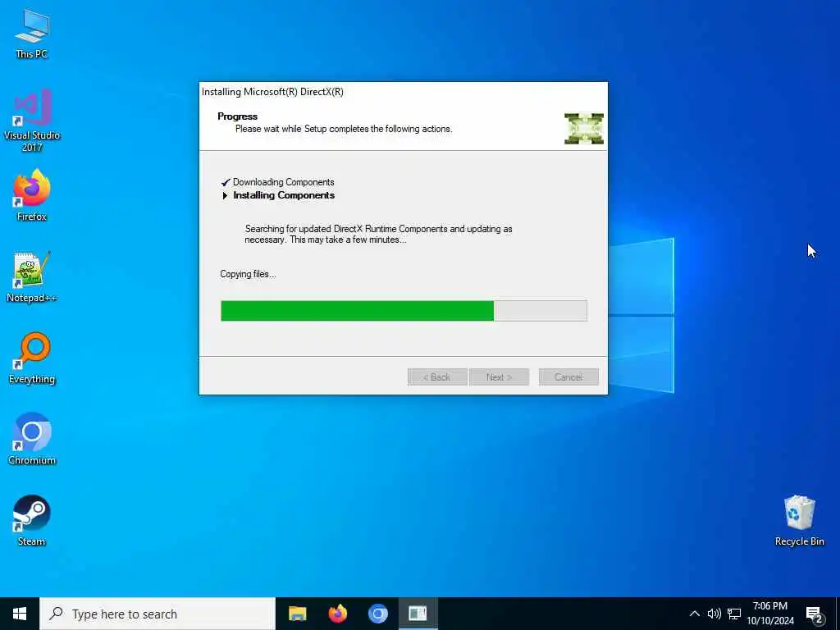This screenshot has height=630, width=840.
Task: Click the Back button in the installer
Action: coord(437,377)
